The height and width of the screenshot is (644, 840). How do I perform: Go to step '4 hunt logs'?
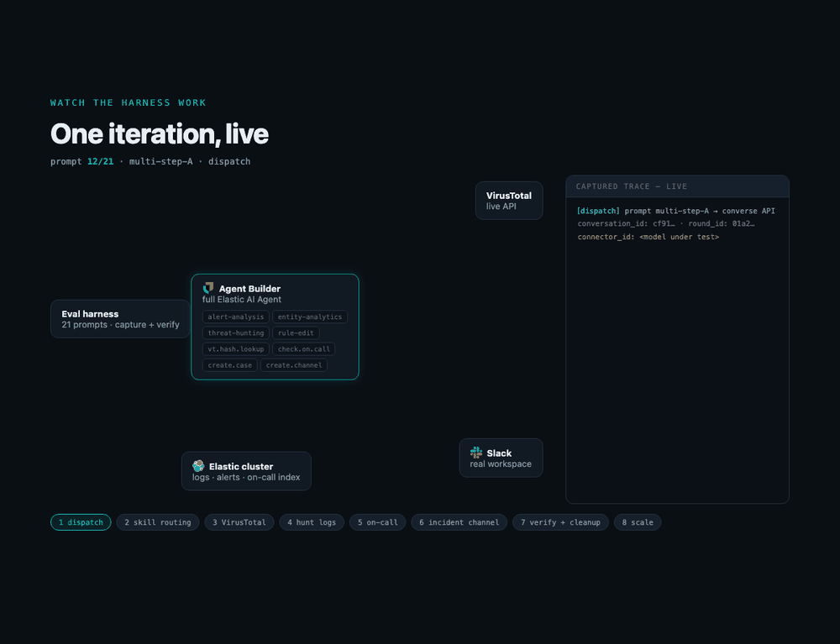(x=312, y=522)
